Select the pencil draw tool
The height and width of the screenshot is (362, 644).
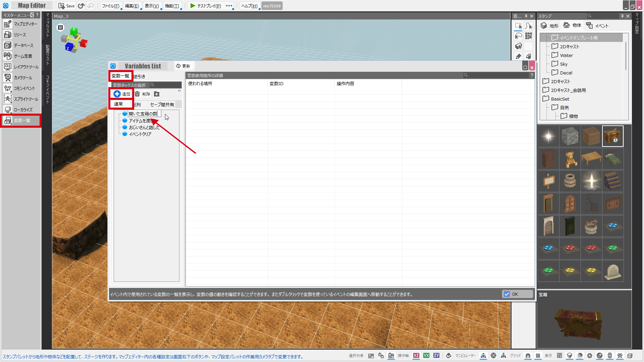[519, 56]
